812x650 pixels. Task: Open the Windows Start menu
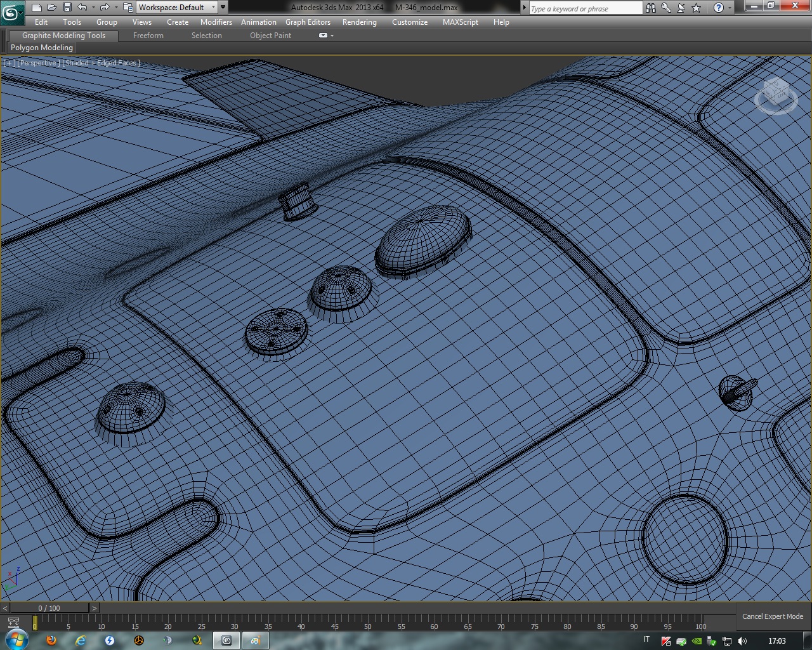(16, 640)
